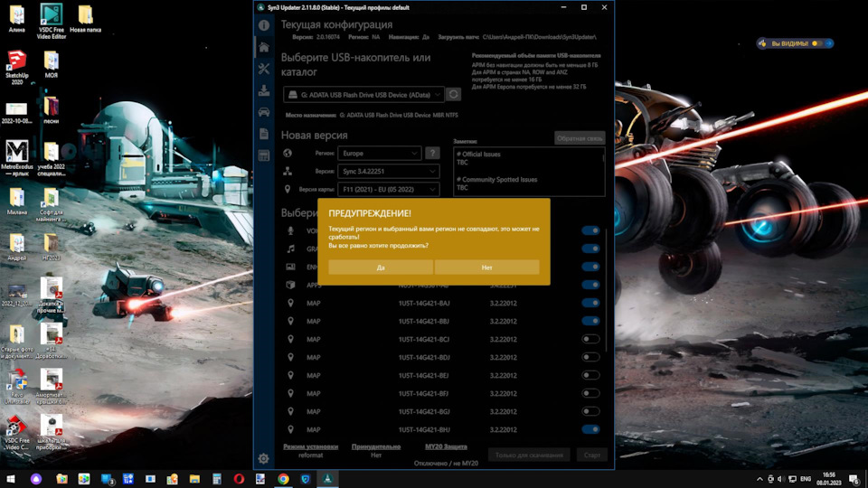Open SketchUp 2020 desktop shortcut
This screenshot has width=868, height=488.
tap(16, 67)
